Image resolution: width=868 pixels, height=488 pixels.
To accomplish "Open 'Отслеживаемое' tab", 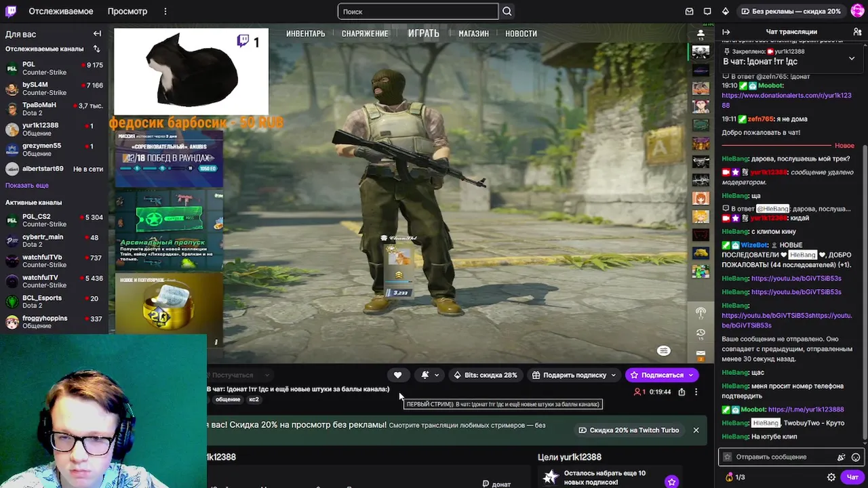I will [x=61, y=12].
